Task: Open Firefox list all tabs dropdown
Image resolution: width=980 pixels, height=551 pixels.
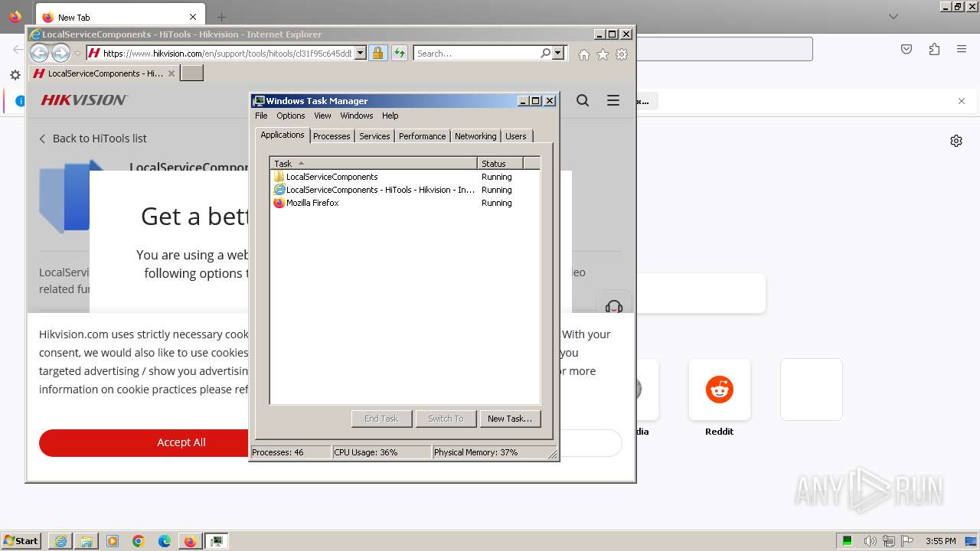Action: coord(893,17)
